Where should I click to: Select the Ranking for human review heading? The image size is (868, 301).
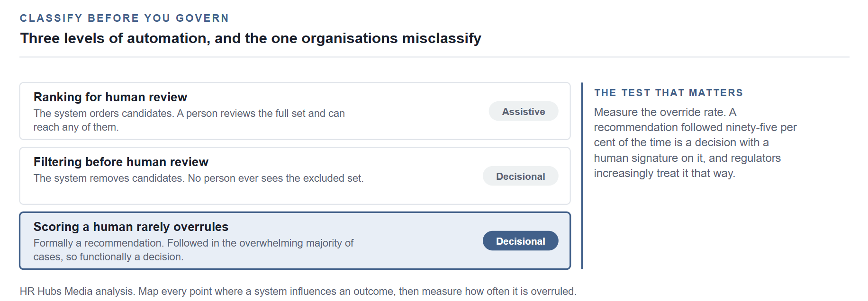[110, 97]
